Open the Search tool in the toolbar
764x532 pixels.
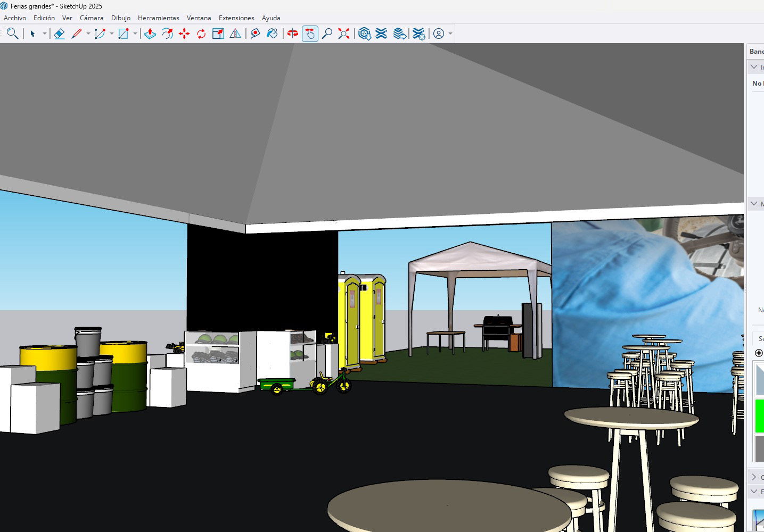pyautogui.click(x=12, y=34)
